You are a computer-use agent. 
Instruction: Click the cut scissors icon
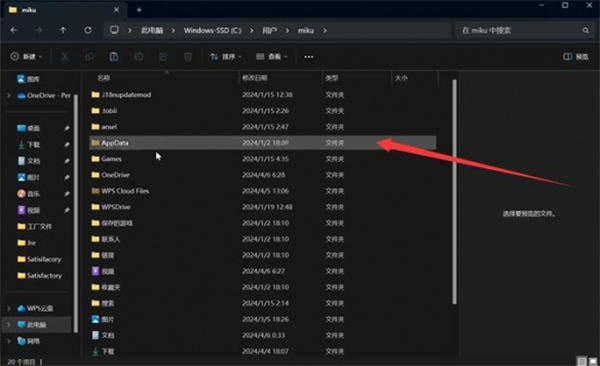(x=65, y=57)
